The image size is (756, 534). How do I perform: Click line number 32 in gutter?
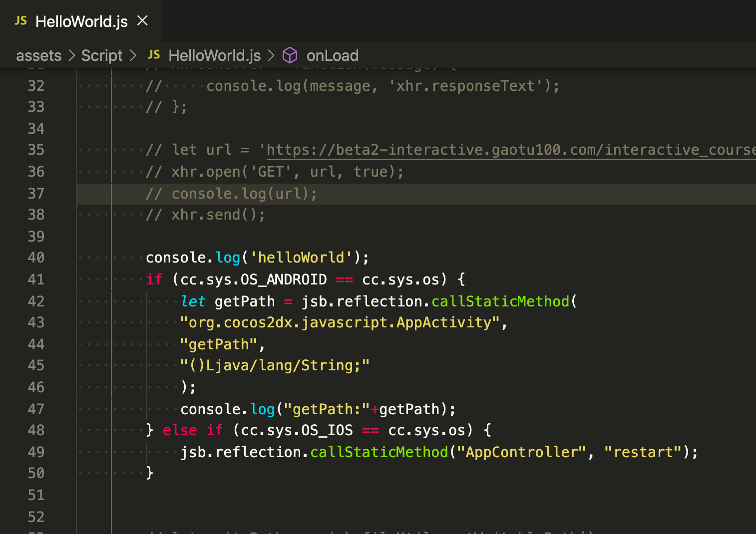[36, 86]
